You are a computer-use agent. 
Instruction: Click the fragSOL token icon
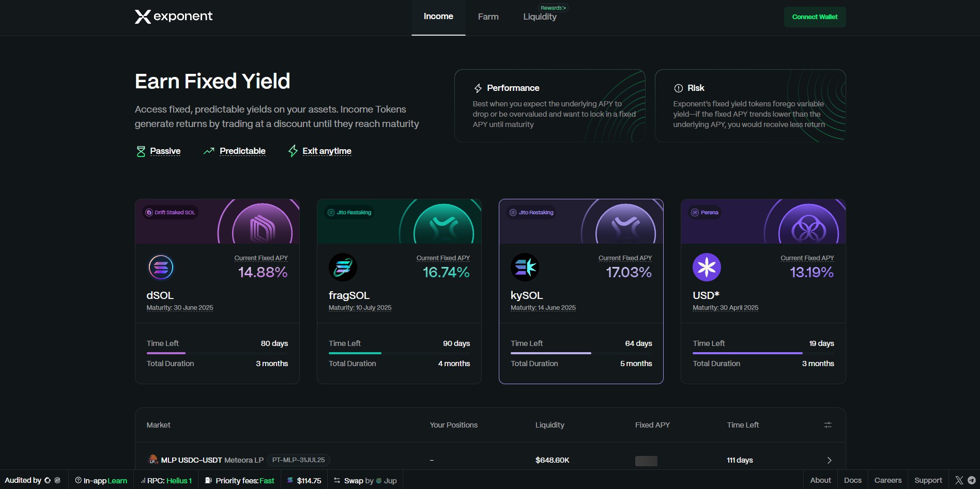343,267
